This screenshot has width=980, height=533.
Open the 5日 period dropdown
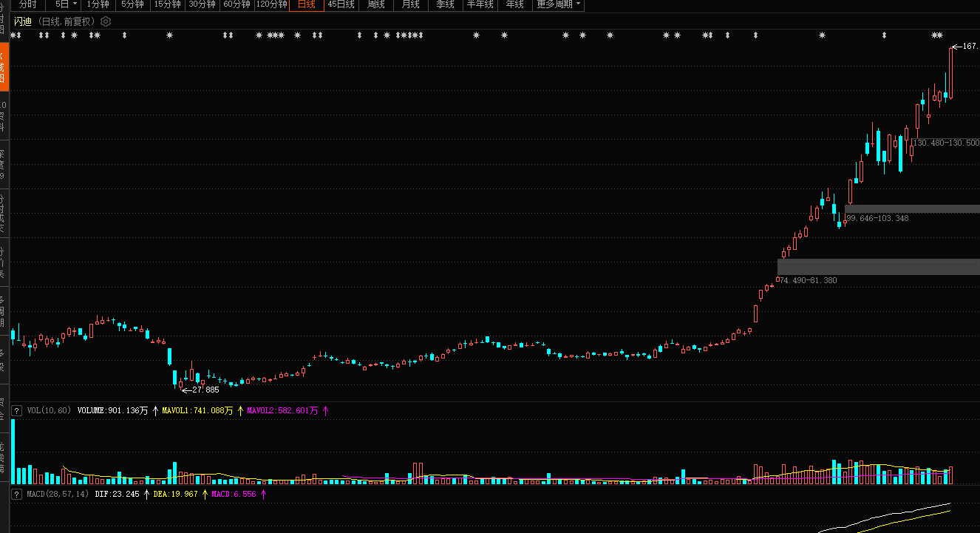coord(66,4)
